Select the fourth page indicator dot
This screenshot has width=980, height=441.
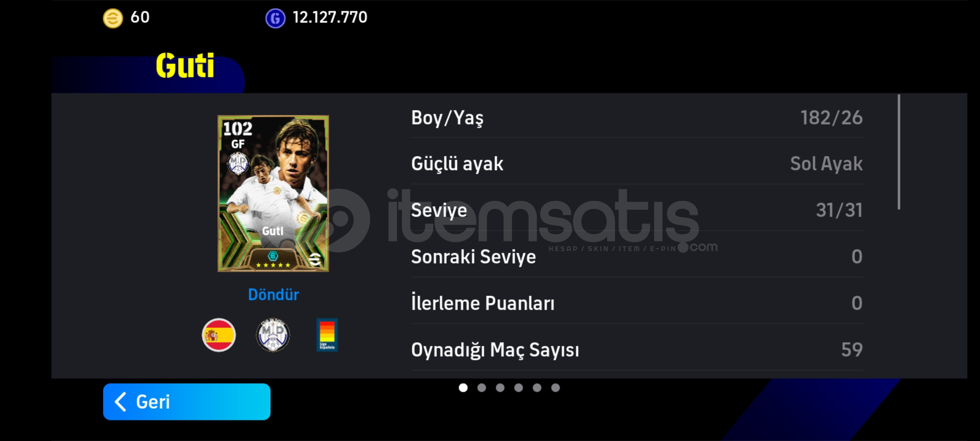519,388
